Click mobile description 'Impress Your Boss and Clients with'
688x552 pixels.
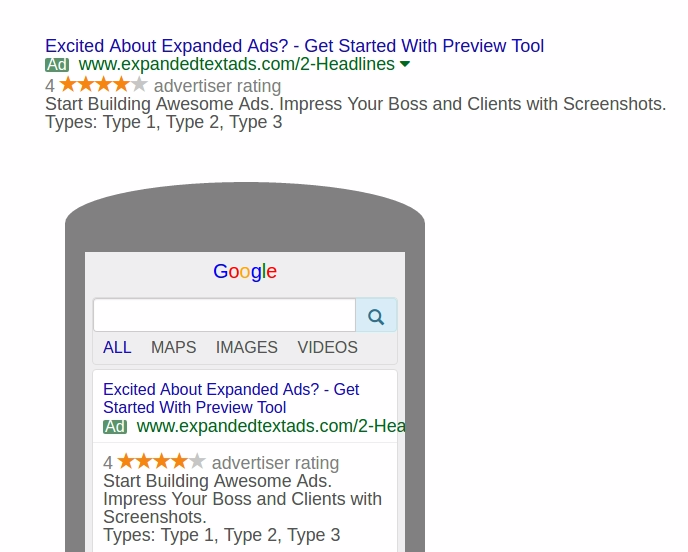point(242,499)
